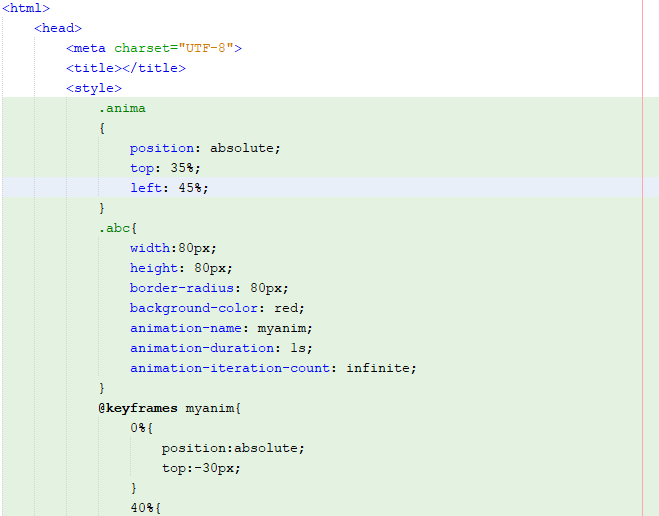Click 'animation-iteration-count: infinite;' line
Image resolution: width=659 pixels, height=516 pixels.
click(x=273, y=368)
